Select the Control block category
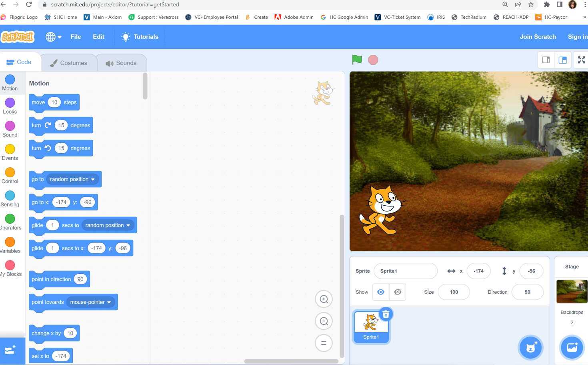Screen dimensions: 588x365 pyautogui.click(x=10, y=176)
